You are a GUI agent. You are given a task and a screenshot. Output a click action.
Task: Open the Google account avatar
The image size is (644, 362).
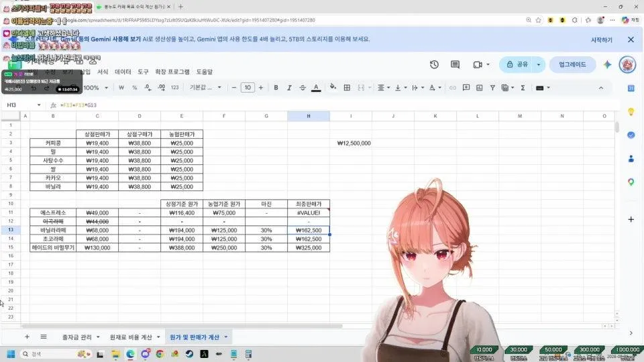click(x=627, y=64)
